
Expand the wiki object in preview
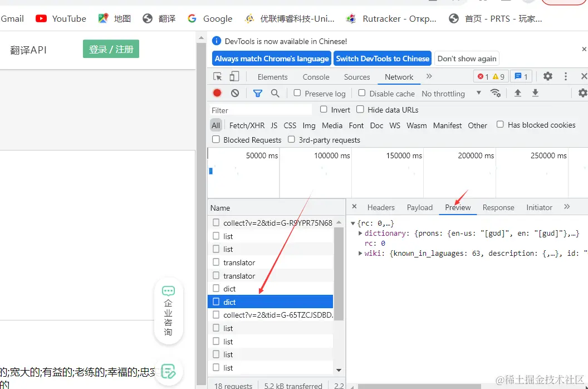[x=360, y=254]
